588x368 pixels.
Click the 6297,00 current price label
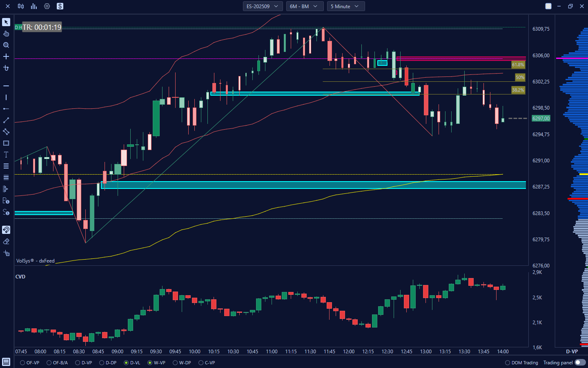(x=541, y=119)
